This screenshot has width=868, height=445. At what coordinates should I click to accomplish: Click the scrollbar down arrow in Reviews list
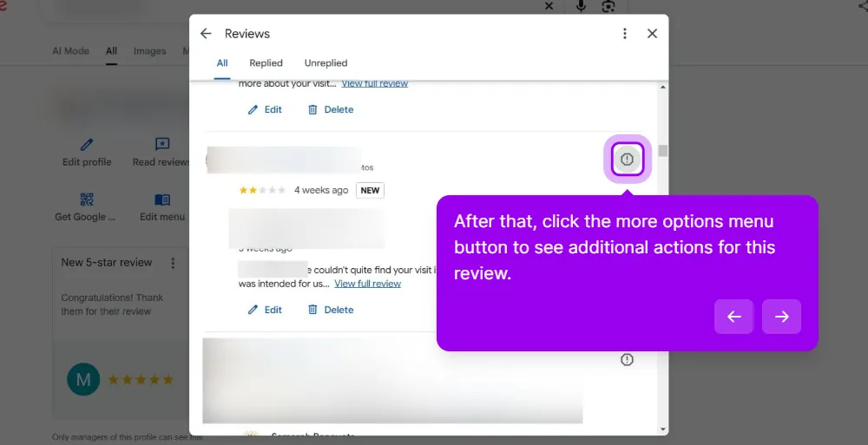(x=662, y=429)
